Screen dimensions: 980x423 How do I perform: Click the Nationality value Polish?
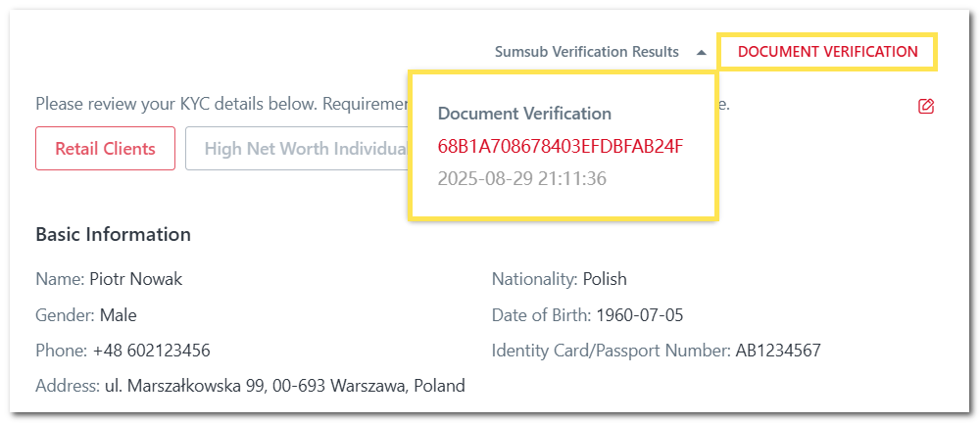(605, 279)
